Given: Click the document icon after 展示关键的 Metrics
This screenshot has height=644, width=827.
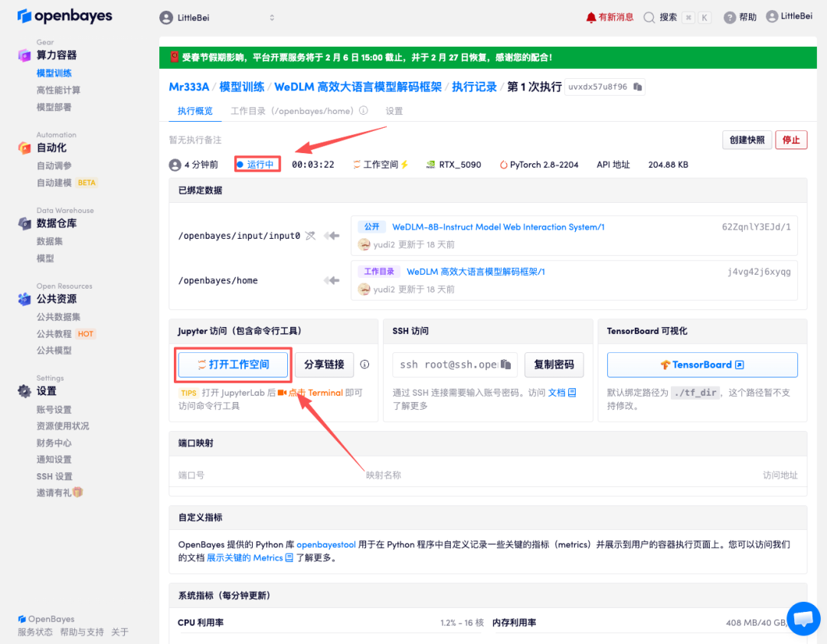Looking at the screenshot, I should coord(289,557).
